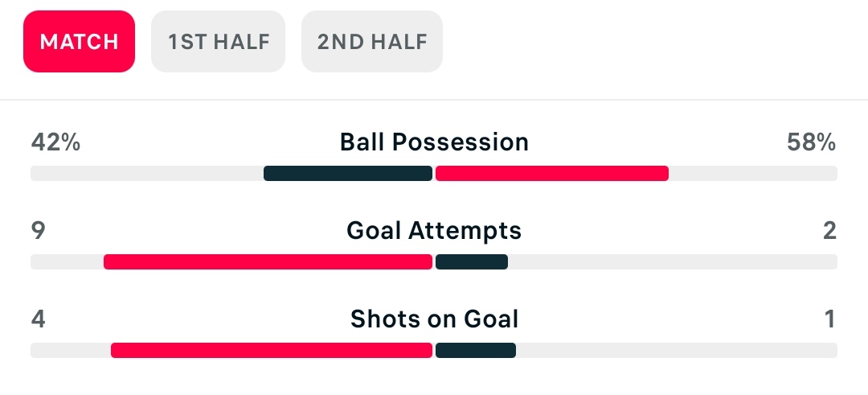Viewport: 868px width, 395px height.
Task: Click the Ball Possession label
Action: pyautogui.click(x=434, y=142)
